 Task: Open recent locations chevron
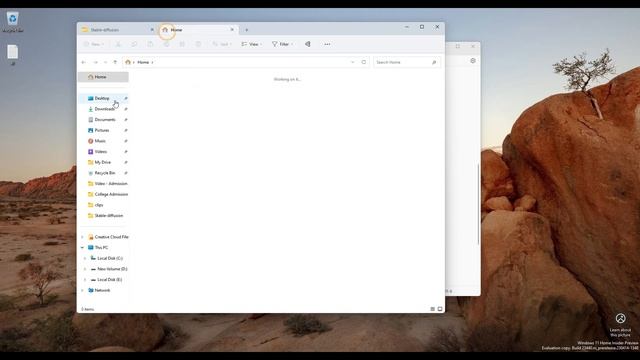coord(105,62)
